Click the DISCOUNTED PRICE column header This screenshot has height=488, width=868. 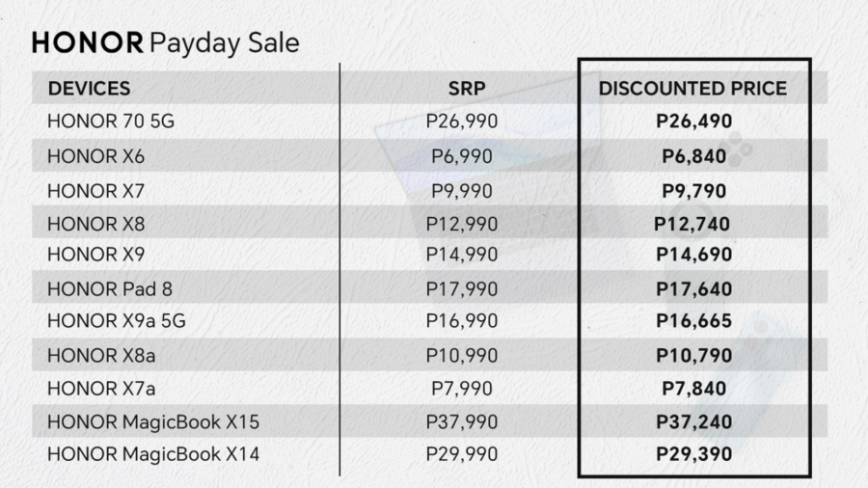(x=692, y=89)
